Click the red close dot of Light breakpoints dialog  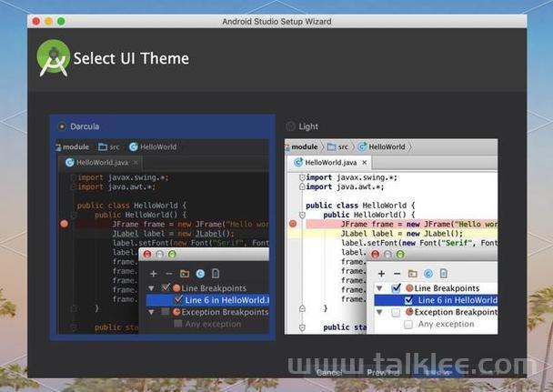tap(376, 254)
